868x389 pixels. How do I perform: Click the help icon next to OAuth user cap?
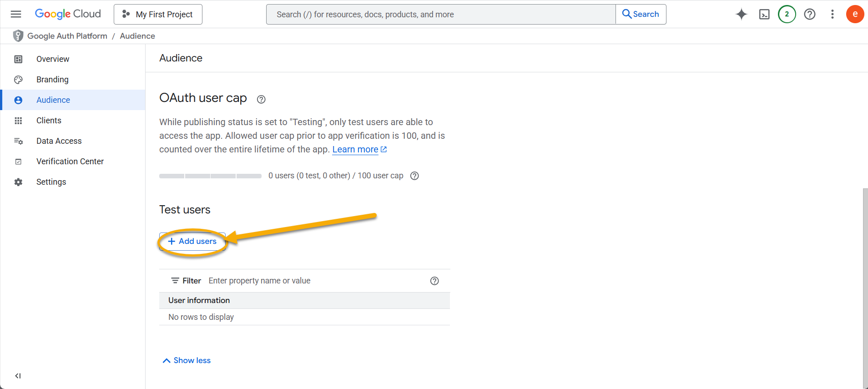[x=261, y=99]
